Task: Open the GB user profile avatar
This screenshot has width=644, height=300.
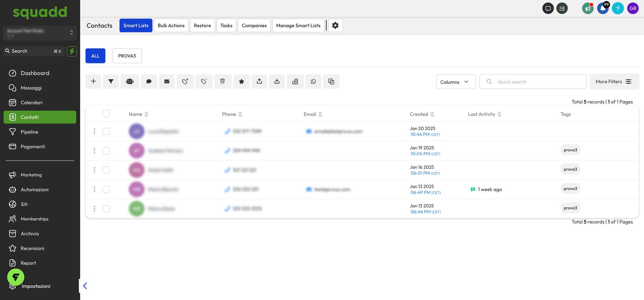Action: 633,8
